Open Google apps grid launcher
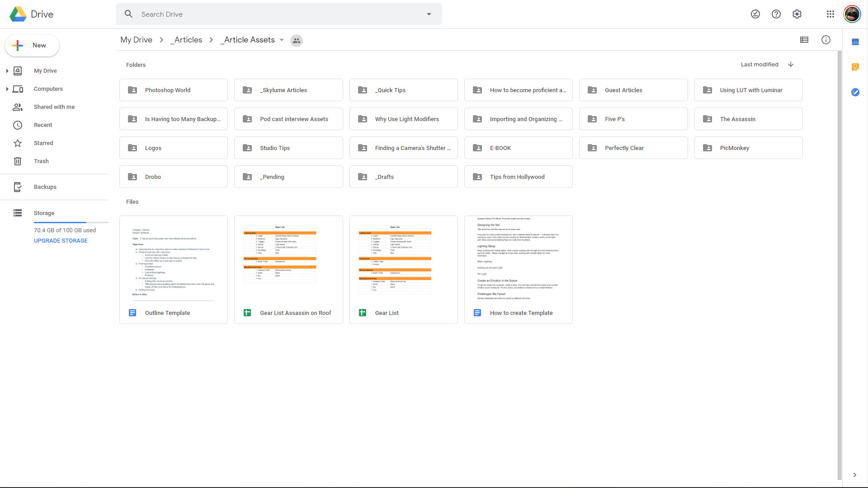868x488 pixels. [830, 14]
